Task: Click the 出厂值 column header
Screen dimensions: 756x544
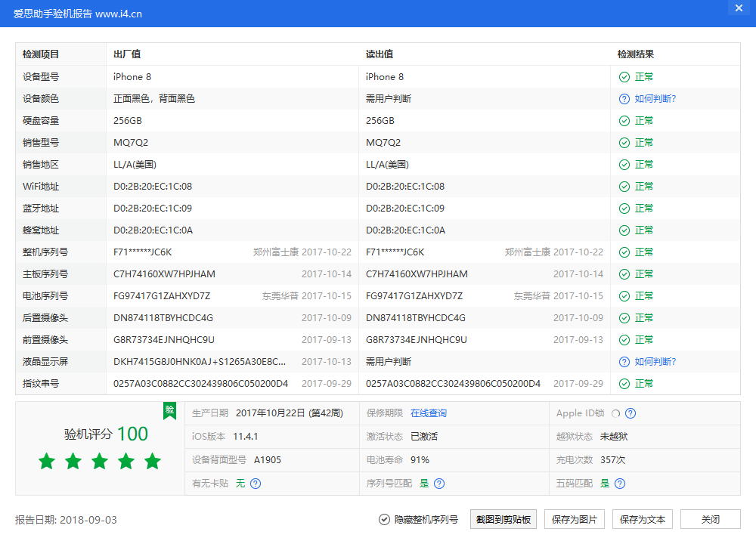Action: [127, 54]
